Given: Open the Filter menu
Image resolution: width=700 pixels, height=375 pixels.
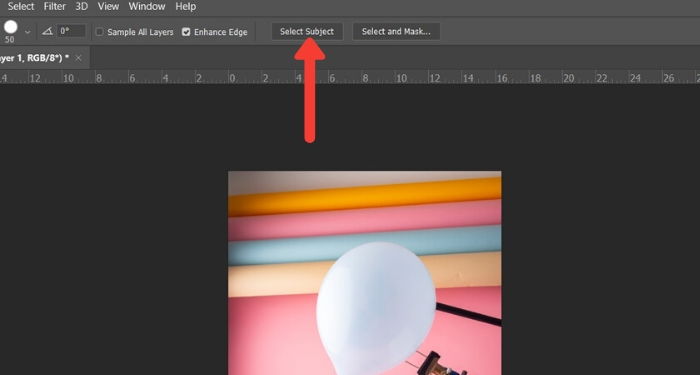Looking at the screenshot, I should 54,7.
